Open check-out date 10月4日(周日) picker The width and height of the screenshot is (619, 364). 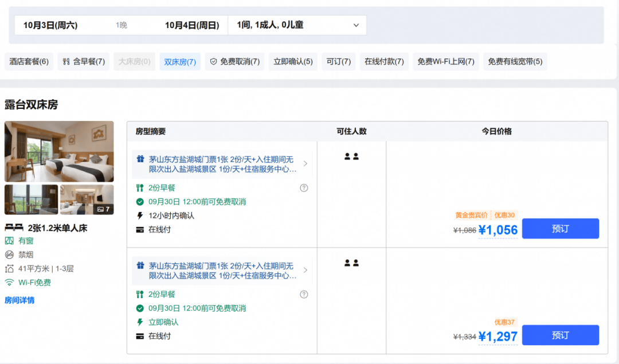192,25
